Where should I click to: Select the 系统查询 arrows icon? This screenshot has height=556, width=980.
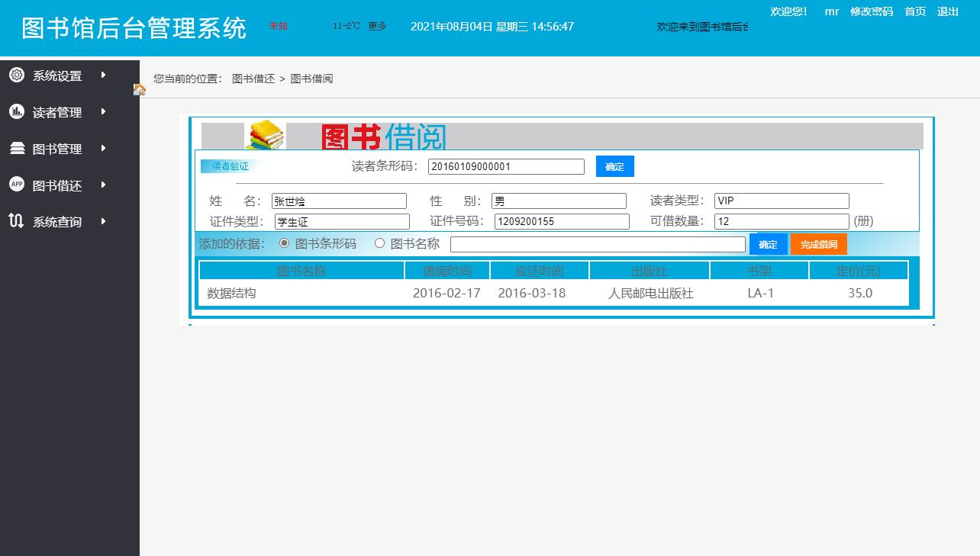17,221
